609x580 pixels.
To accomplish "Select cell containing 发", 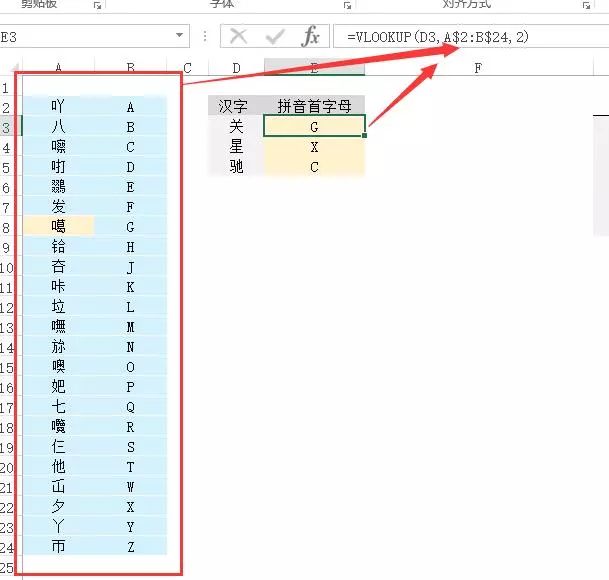I will (58, 206).
